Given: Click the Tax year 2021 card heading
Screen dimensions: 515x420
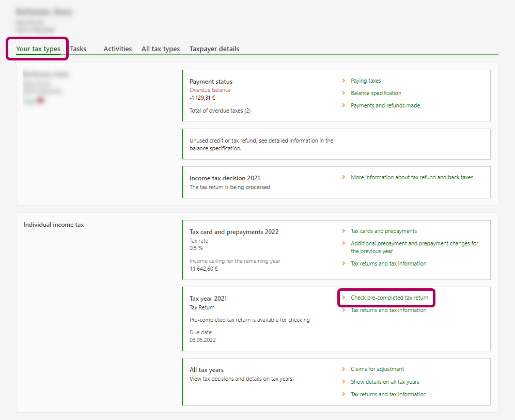Looking at the screenshot, I should [x=208, y=299].
